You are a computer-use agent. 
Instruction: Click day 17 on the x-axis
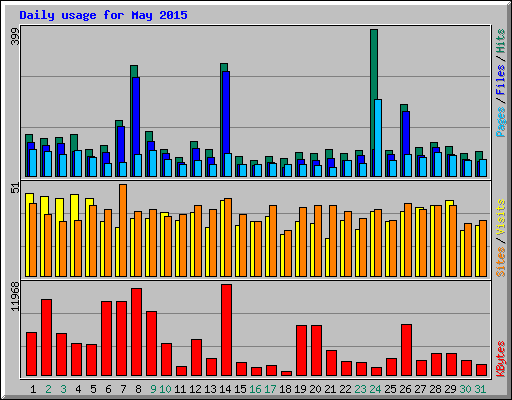click(270, 389)
